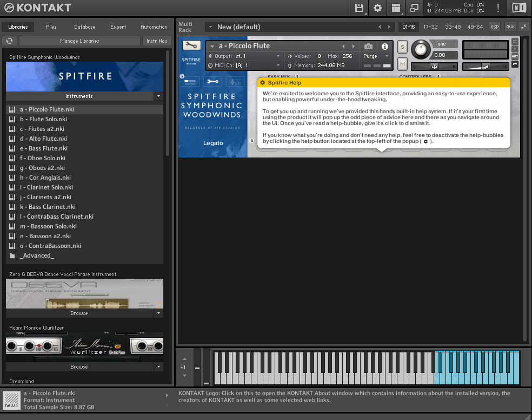Adjust the instrument volume slider

click(486, 67)
